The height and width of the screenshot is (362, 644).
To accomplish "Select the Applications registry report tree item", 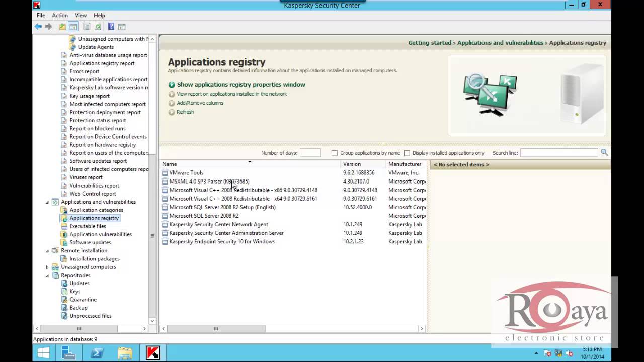I will pos(102,63).
